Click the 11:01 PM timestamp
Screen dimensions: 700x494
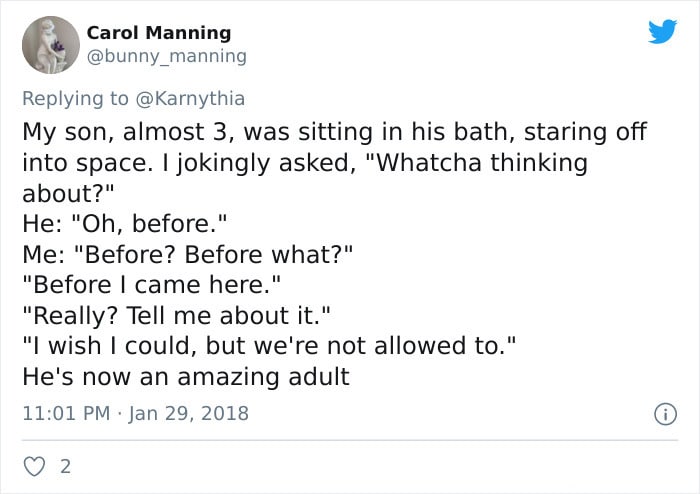pyautogui.click(x=63, y=412)
